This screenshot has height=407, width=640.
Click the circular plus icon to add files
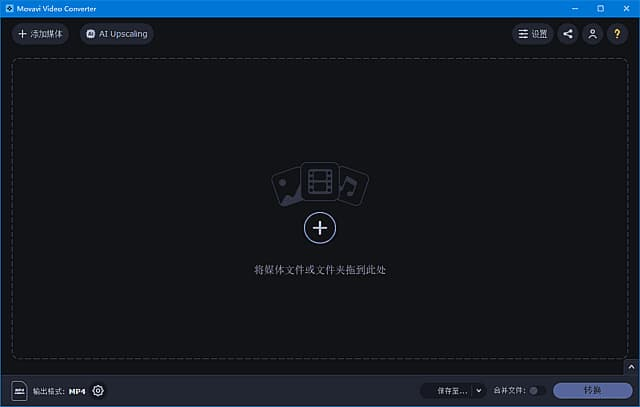320,228
